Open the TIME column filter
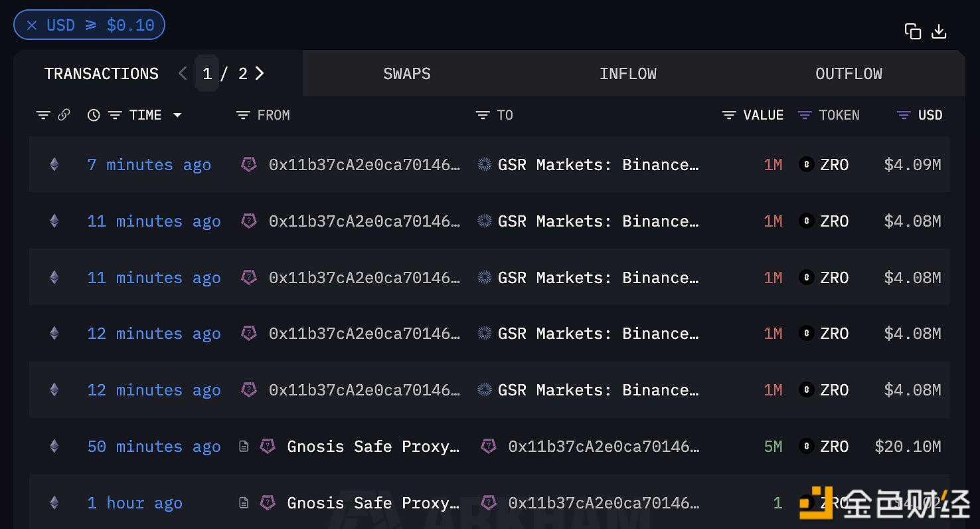Image resolution: width=980 pixels, height=529 pixels. pyautogui.click(x=115, y=115)
